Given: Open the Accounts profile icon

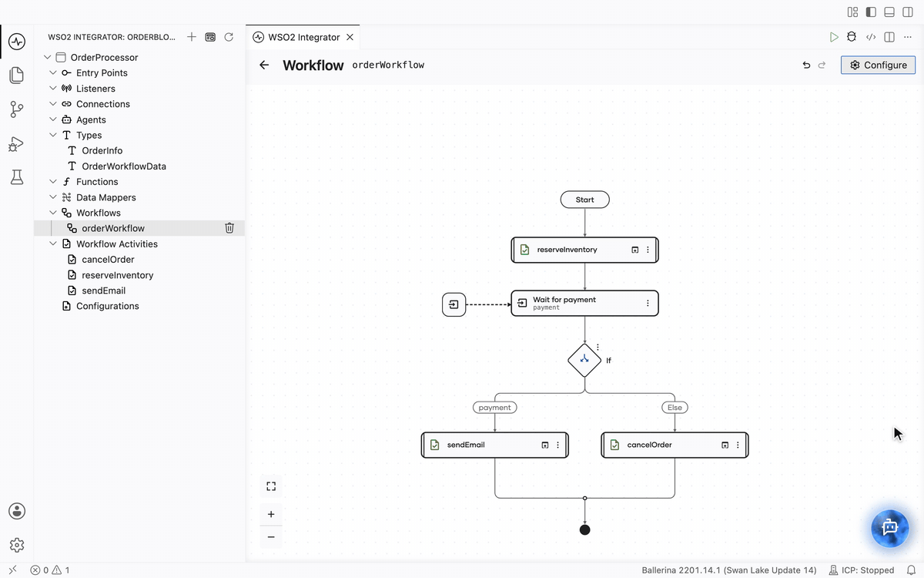Looking at the screenshot, I should click(x=17, y=511).
